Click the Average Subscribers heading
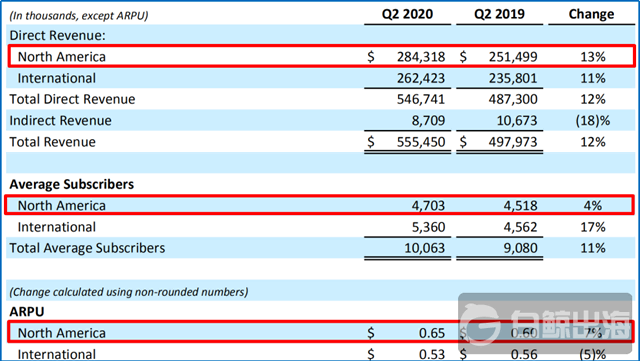The width and height of the screenshot is (640, 361). pos(71,184)
